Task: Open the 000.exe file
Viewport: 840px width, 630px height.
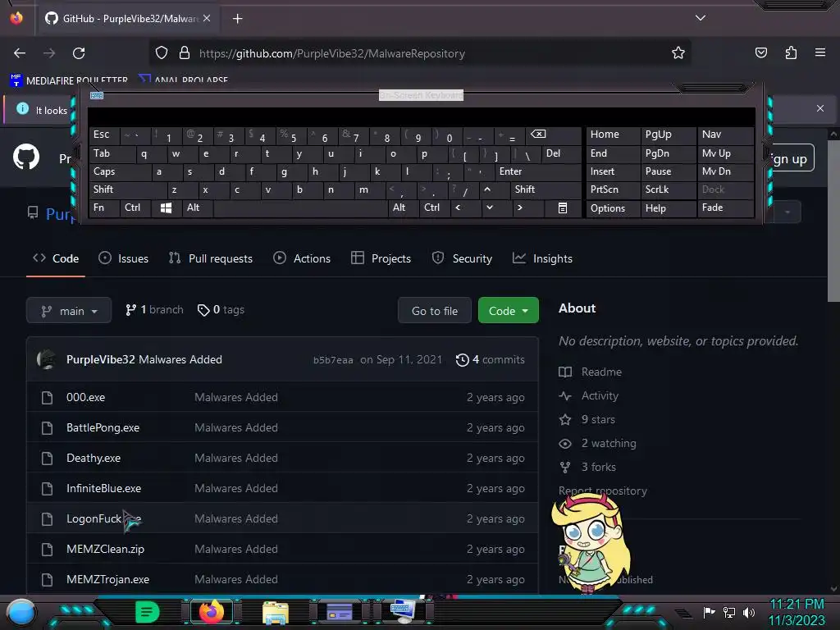Action: [x=85, y=398]
